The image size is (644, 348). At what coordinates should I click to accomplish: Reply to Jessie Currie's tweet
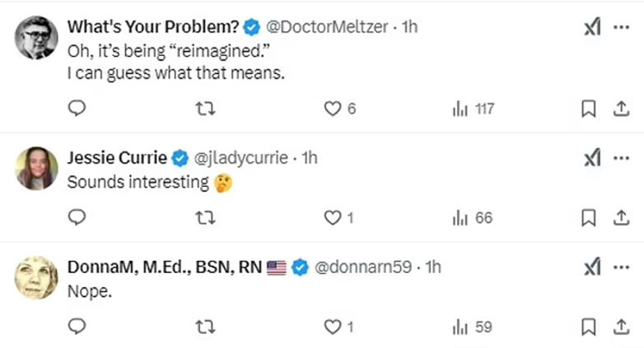click(x=77, y=218)
